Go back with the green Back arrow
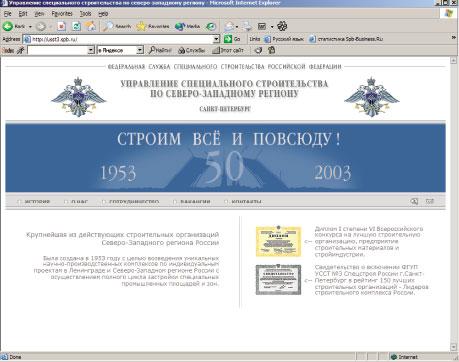 (x=13, y=26)
